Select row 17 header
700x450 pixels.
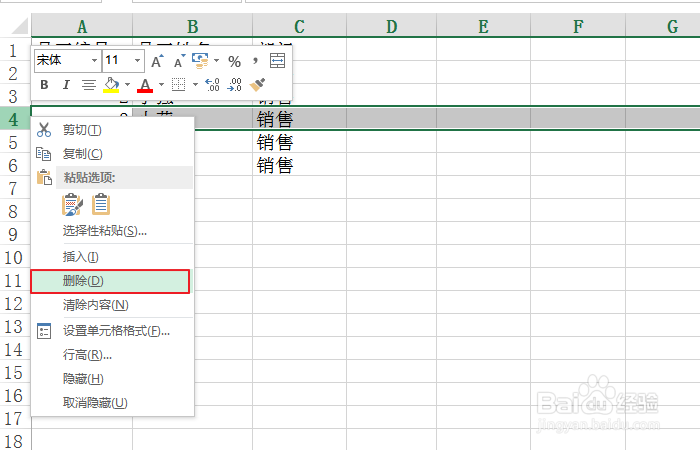point(15,418)
